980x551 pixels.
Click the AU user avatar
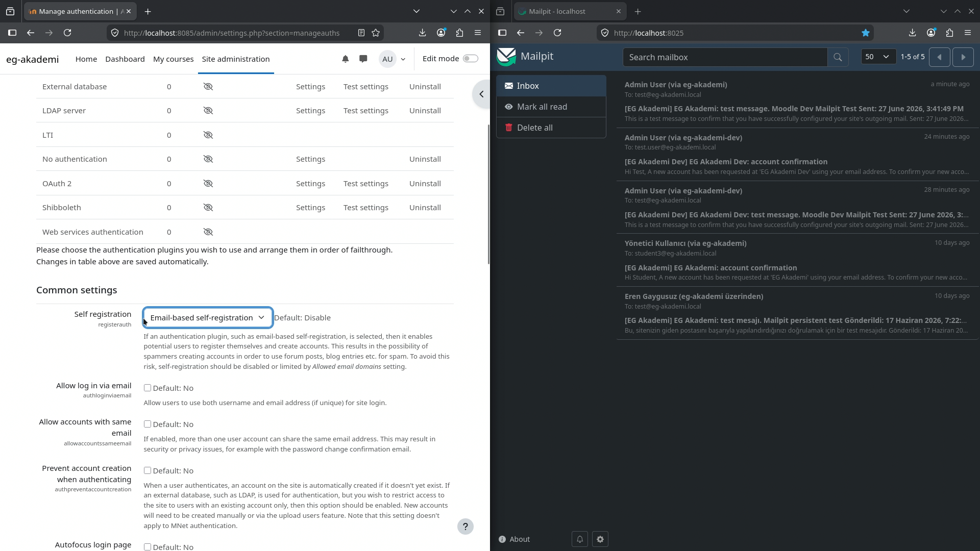tap(387, 59)
